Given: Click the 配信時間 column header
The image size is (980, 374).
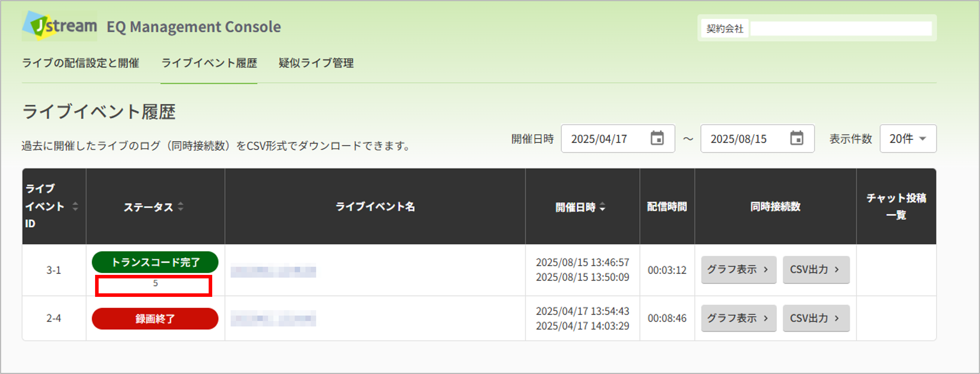Looking at the screenshot, I should pyautogui.click(x=667, y=207).
